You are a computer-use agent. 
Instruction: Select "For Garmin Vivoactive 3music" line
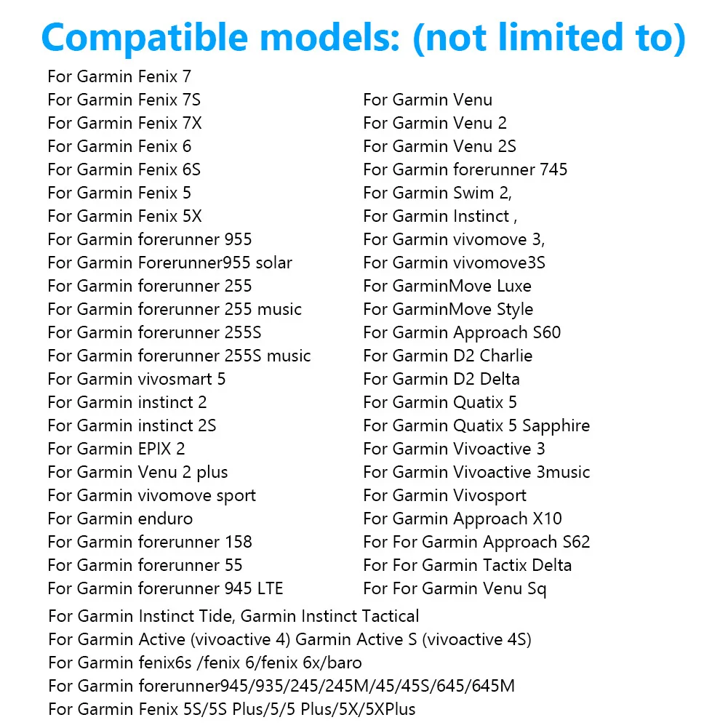[x=476, y=472]
